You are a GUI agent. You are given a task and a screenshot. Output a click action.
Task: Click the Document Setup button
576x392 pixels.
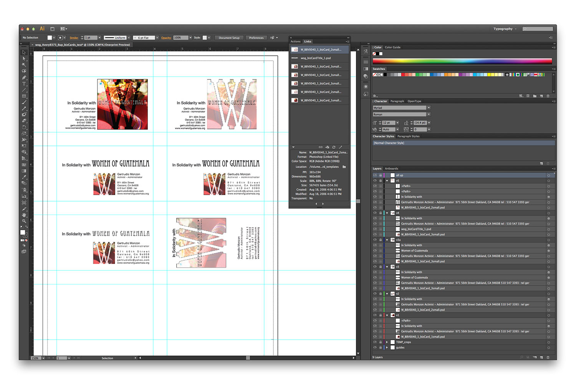(x=229, y=38)
